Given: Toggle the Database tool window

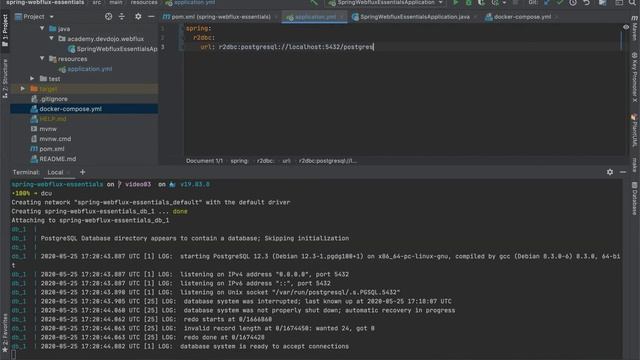Looking at the screenshot, I should (x=635, y=199).
